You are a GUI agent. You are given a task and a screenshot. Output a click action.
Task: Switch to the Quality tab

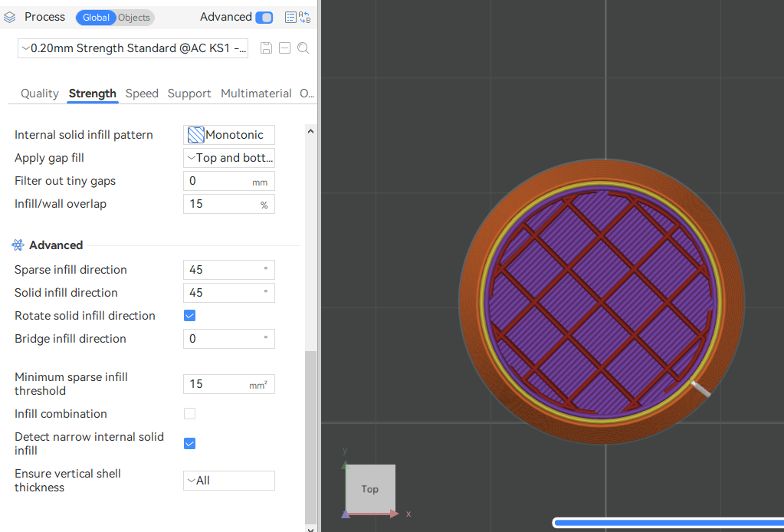tap(40, 94)
